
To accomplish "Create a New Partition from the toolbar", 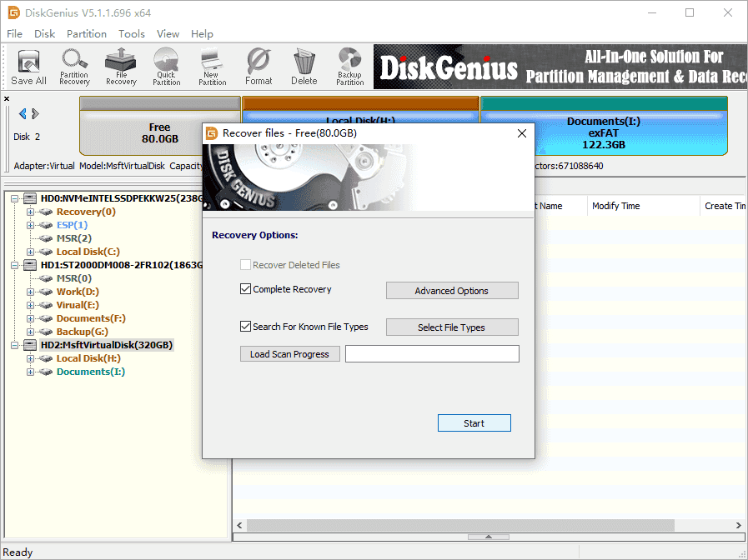I will click(212, 67).
